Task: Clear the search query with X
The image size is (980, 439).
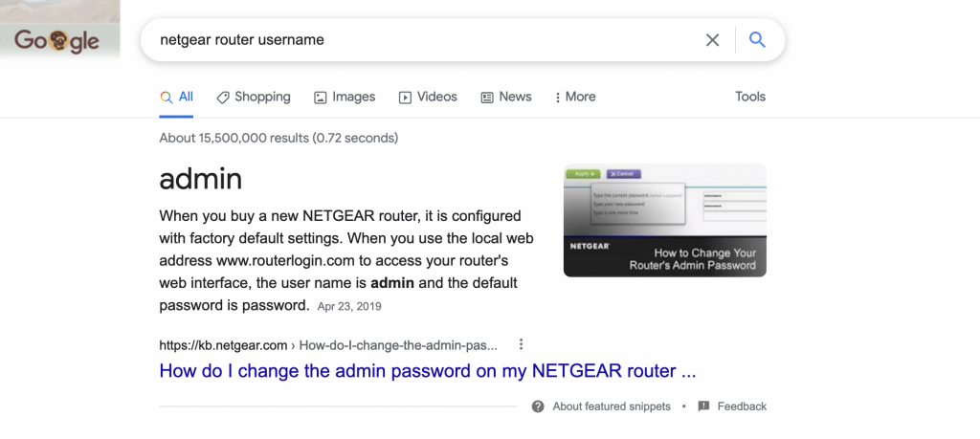Action: tap(712, 40)
